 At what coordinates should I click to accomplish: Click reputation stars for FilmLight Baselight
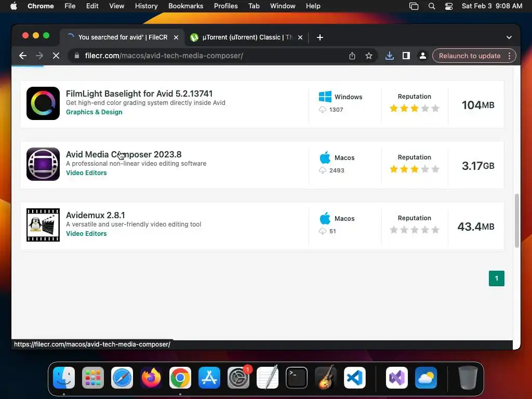(x=414, y=108)
